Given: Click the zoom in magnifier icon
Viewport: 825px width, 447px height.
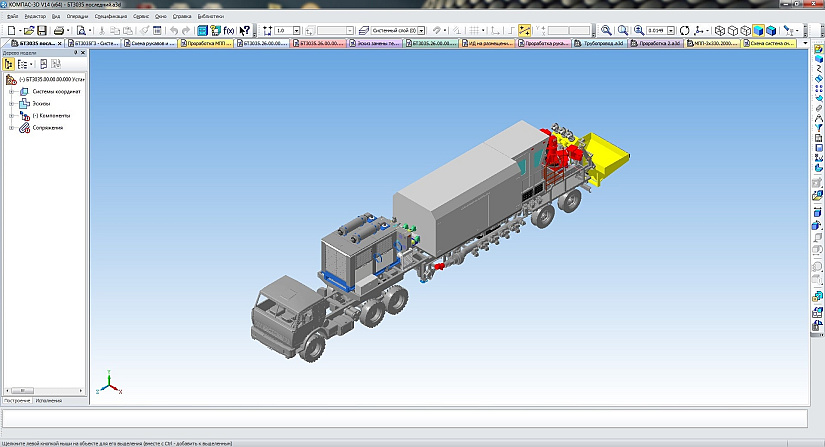Looking at the screenshot, I should [x=607, y=31].
